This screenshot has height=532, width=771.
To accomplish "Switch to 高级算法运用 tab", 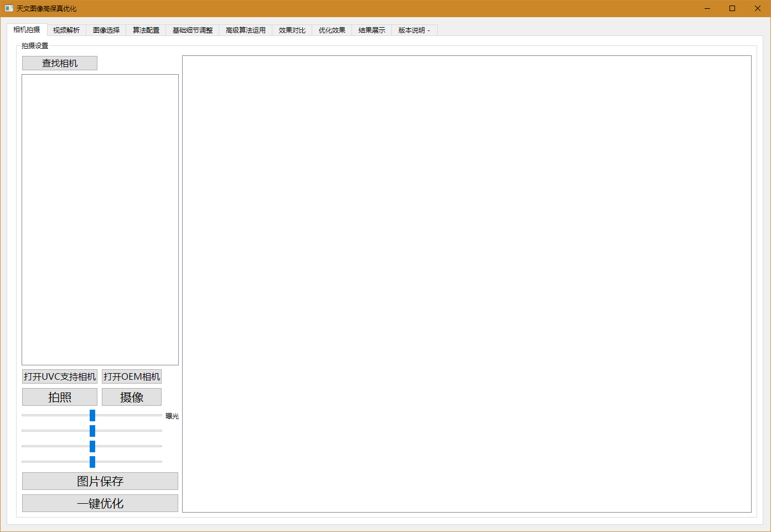I will [x=246, y=30].
